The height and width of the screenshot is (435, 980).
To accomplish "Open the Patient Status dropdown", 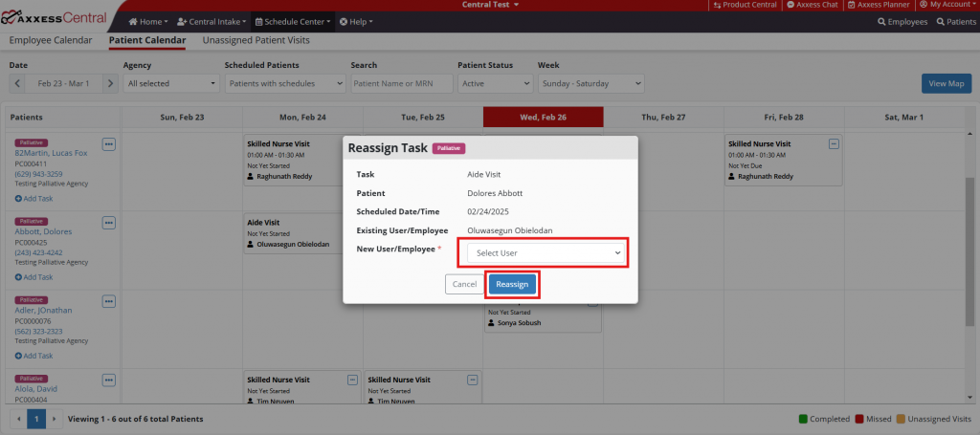I will [493, 83].
